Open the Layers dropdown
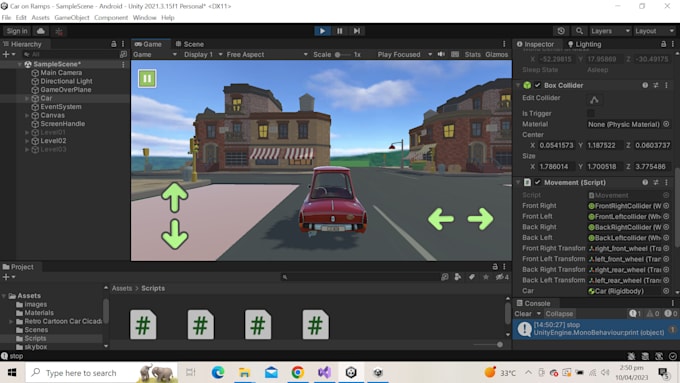Image resolution: width=680 pixels, height=383 pixels. (x=610, y=31)
